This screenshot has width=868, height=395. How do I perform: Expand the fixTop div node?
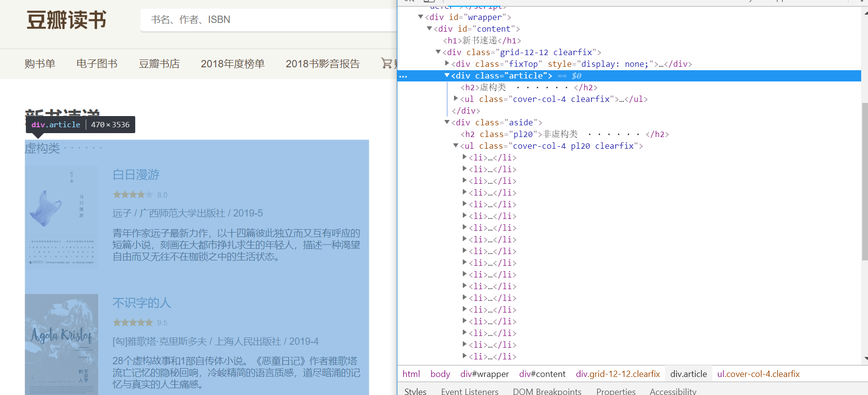click(x=447, y=64)
